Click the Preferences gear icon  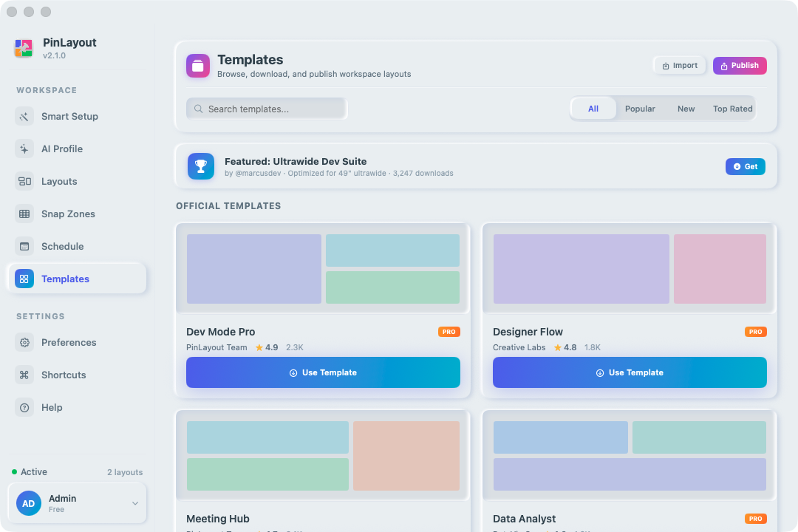[24, 343]
